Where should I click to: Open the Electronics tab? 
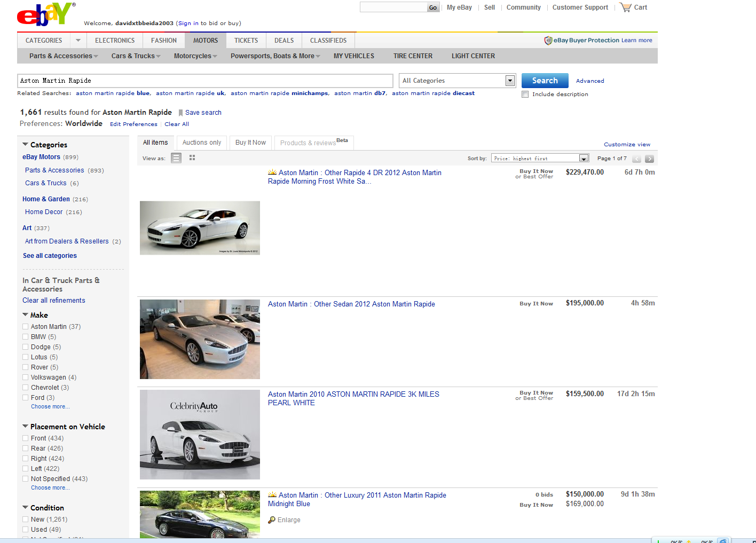pyautogui.click(x=115, y=41)
